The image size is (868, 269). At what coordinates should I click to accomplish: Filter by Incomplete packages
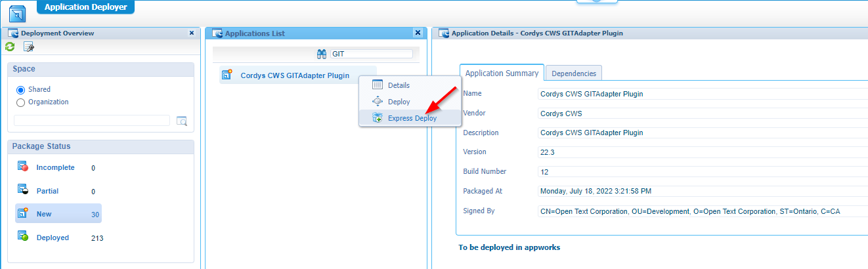(55, 167)
